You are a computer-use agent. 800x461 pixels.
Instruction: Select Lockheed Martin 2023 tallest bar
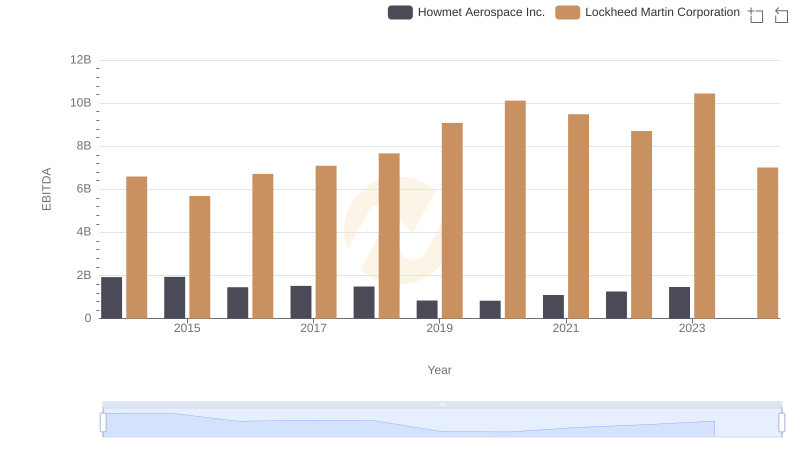tap(704, 206)
